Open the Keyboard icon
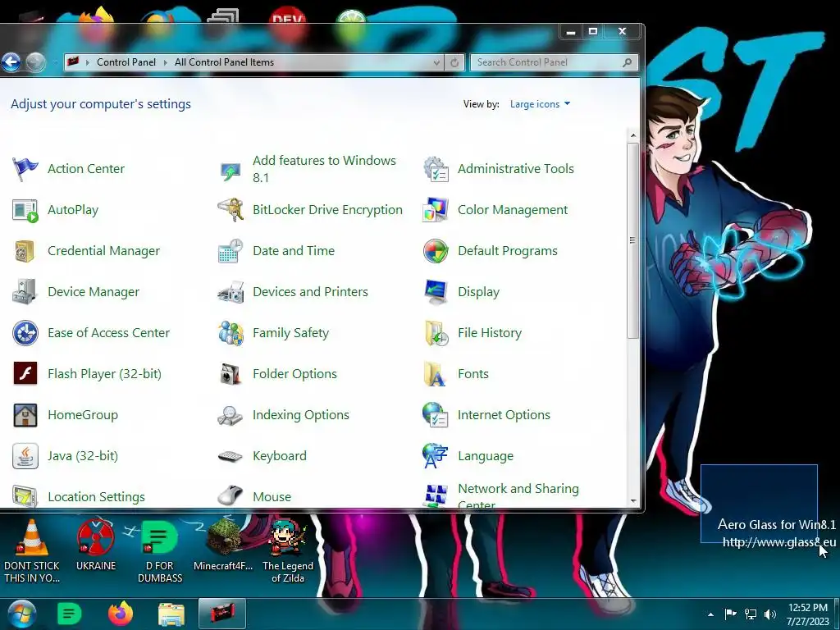 tap(231, 456)
